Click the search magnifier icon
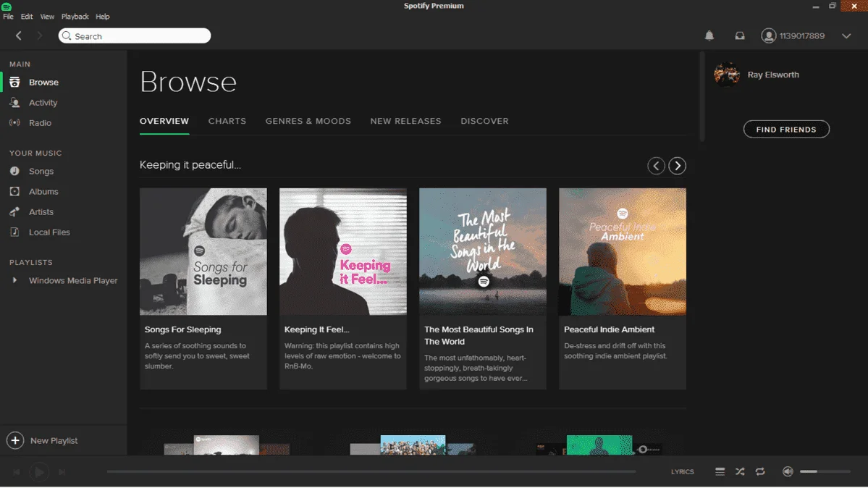 point(67,36)
